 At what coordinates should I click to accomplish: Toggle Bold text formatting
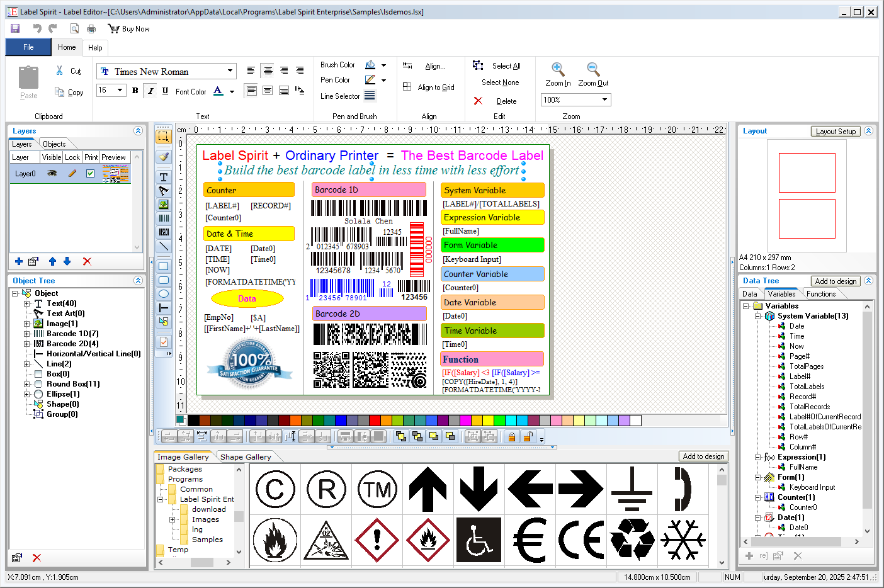point(135,91)
